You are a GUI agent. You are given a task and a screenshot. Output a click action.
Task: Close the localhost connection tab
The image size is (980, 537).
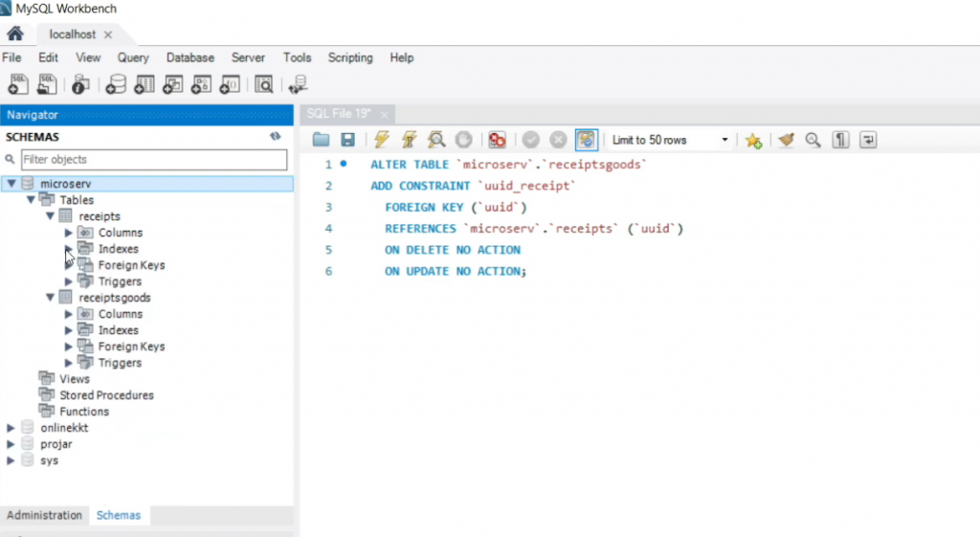point(108,34)
